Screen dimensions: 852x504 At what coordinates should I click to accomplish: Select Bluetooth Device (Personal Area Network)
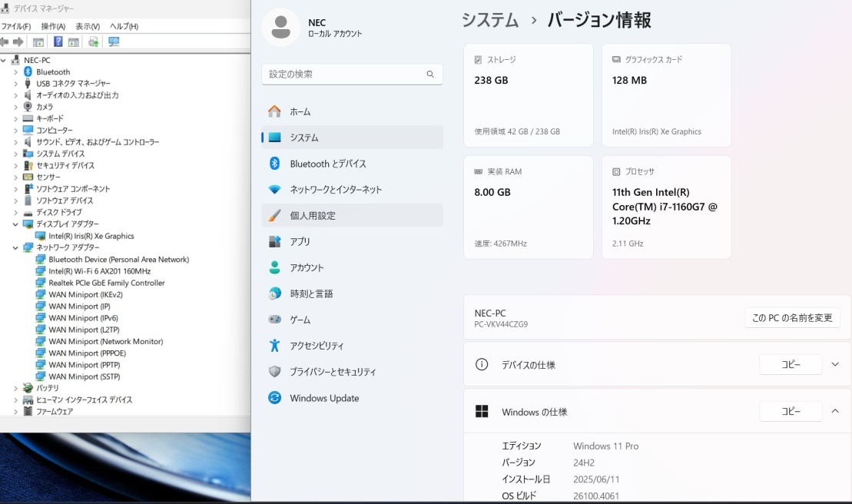pyautogui.click(x=118, y=260)
